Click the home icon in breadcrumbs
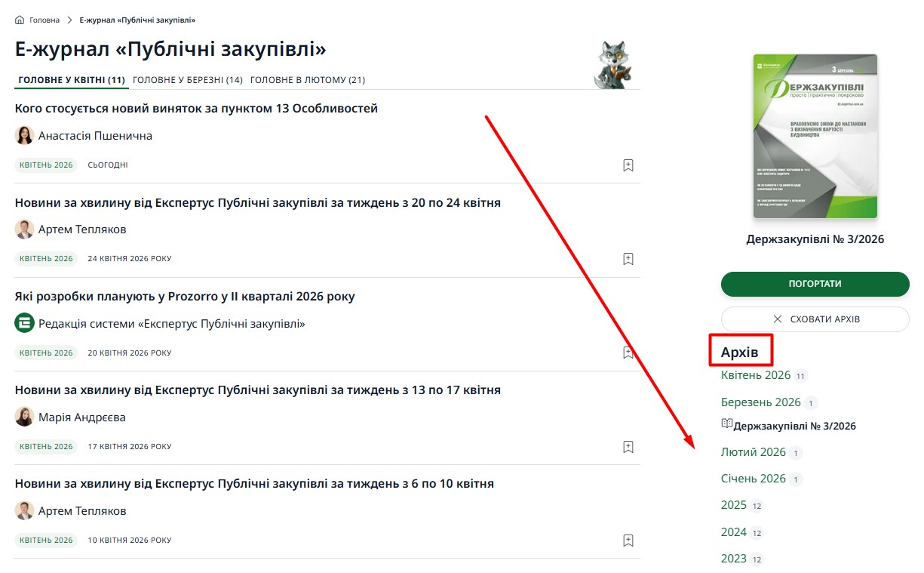924x573 pixels. point(20,20)
